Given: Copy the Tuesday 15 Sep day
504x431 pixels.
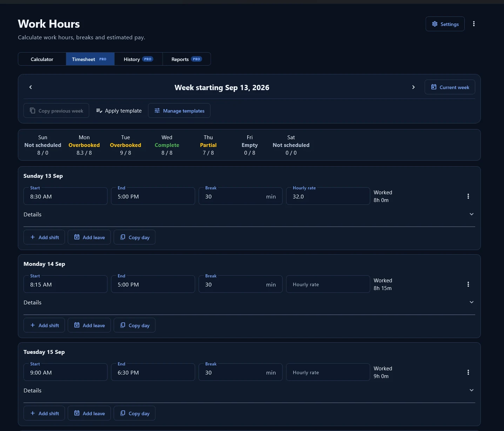Looking at the screenshot, I should (x=134, y=413).
